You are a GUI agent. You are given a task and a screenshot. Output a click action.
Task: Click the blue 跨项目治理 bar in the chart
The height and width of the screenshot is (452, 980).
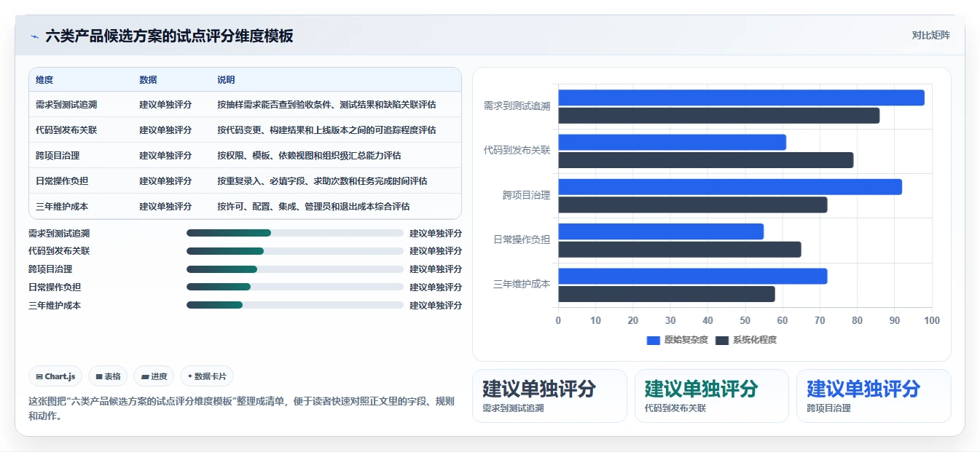(x=730, y=187)
